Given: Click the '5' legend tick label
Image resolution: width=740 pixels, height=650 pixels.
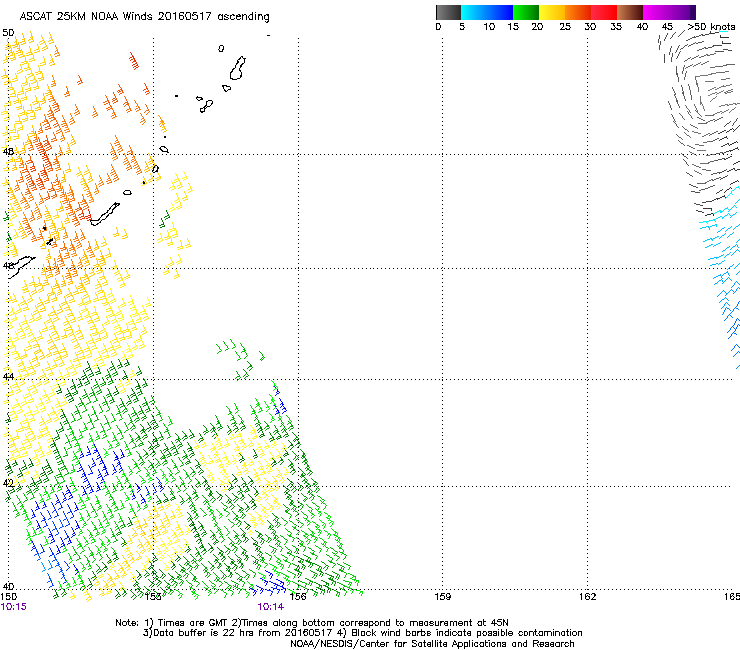Looking at the screenshot, I should click(x=462, y=27).
